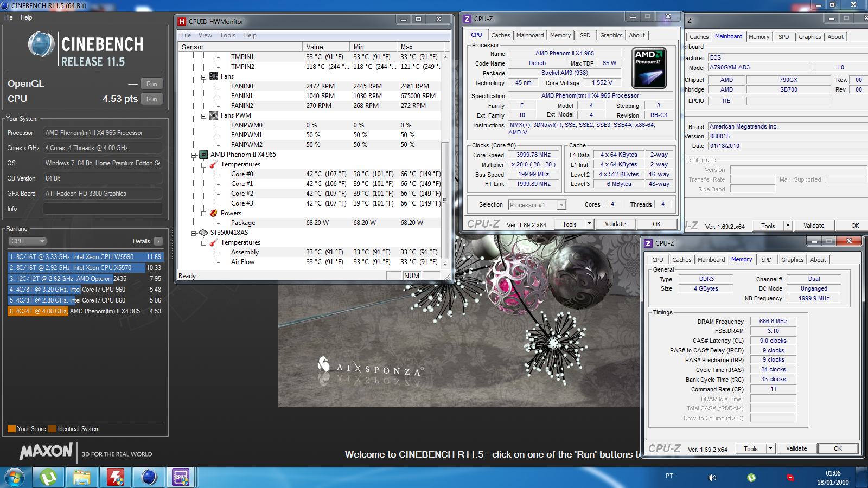868x488 pixels.
Task: Click Validate in CPU-Z Memory window
Action: [796, 449]
